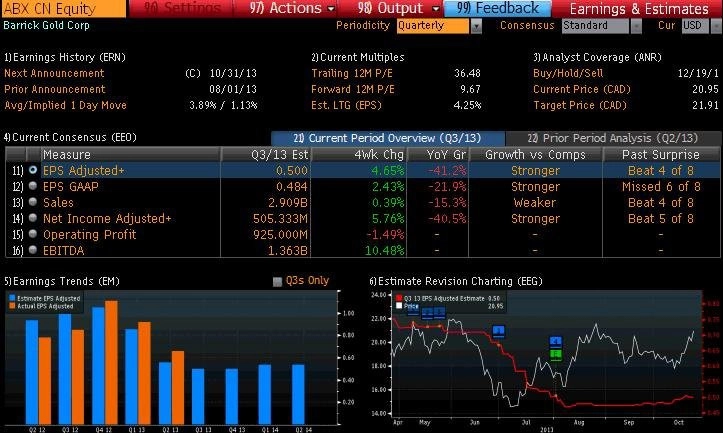Click the 4Wk Chg column header

[x=358, y=154]
